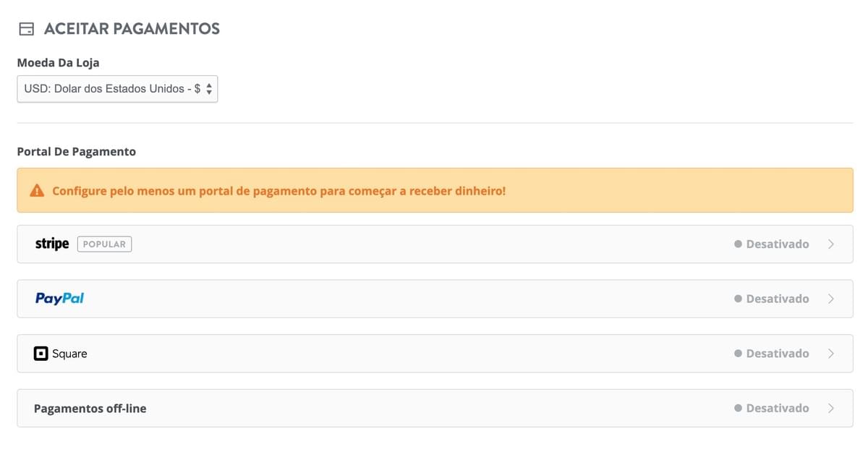
Task: Click the Pagamentos off-line status dot
Action: coord(738,409)
